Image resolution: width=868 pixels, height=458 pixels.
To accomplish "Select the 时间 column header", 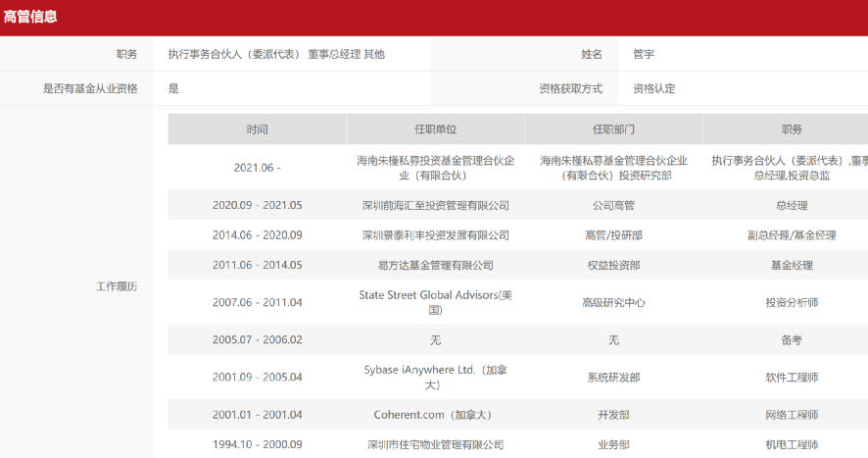I will (x=257, y=129).
